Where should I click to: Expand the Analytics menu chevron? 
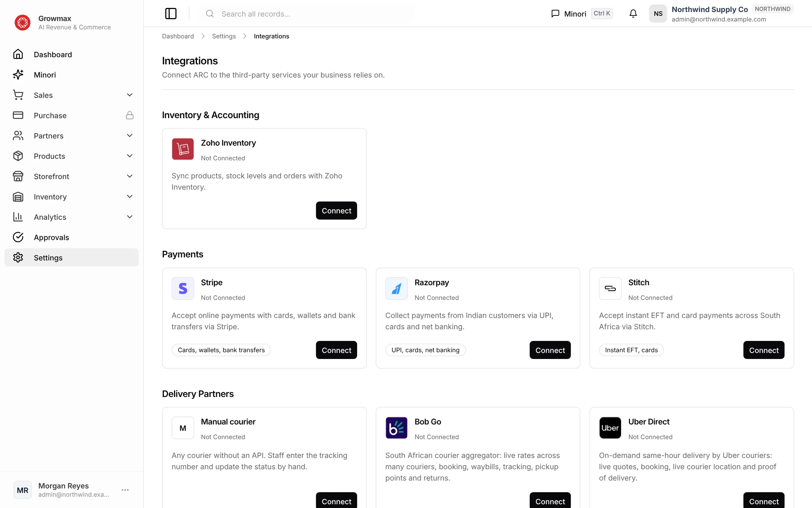click(x=130, y=217)
